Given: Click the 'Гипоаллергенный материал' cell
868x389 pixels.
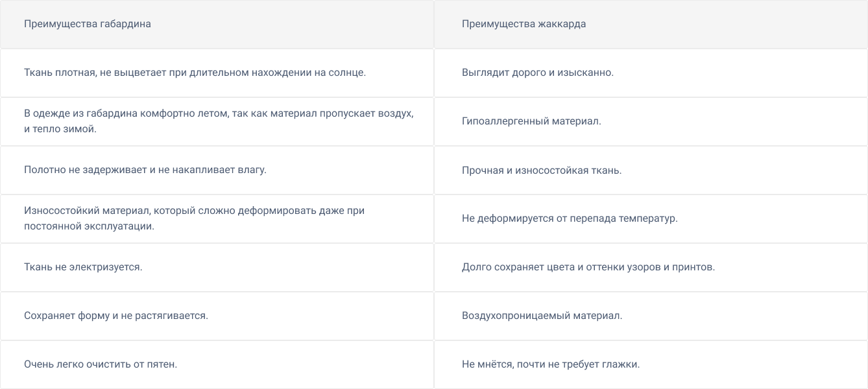Looking at the screenshot, I should [531, 121].
